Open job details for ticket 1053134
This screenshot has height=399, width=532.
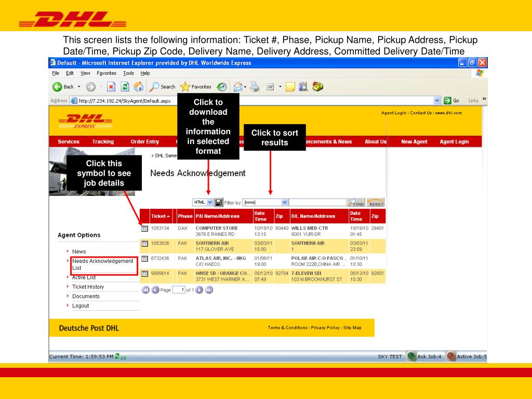144,229
